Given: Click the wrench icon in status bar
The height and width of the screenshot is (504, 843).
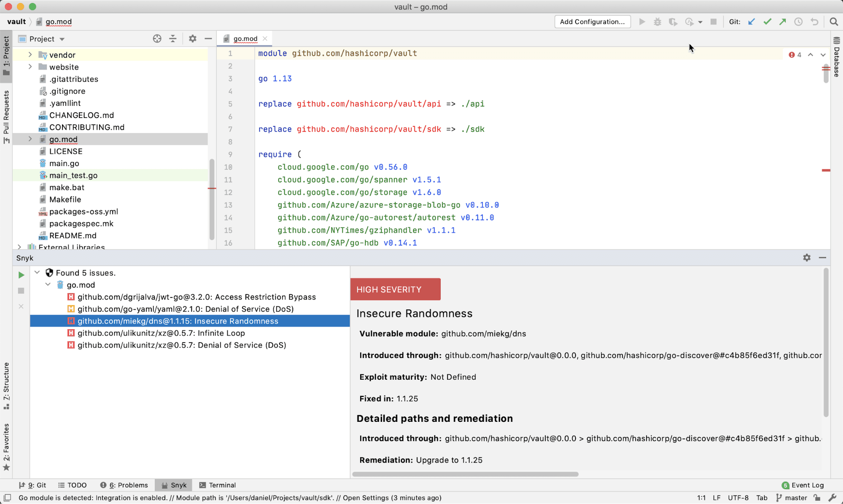Looking at the screenshot, I should [832, 498].
